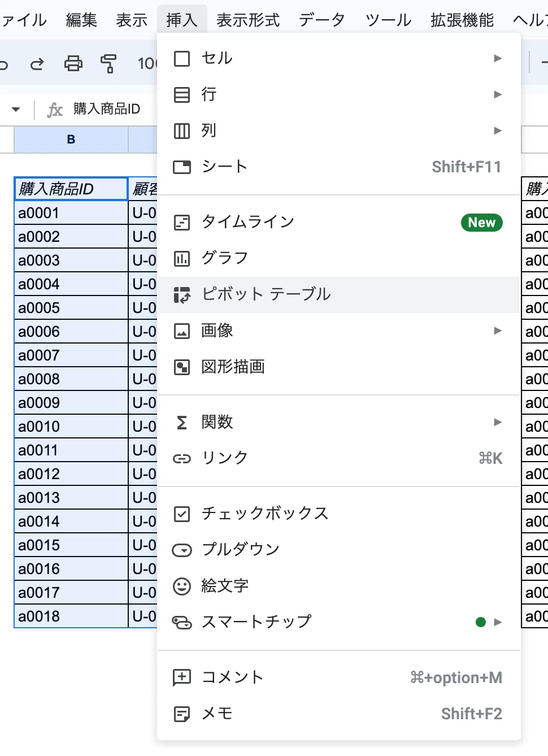Click the スマートチップ icon
Screen dimensions: 548x756
pos(182,622)
